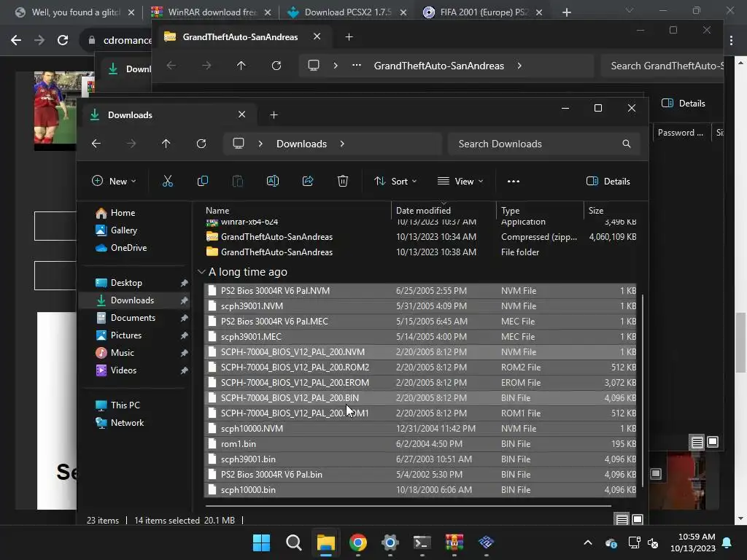Refresh the GrandTheftAuto-SanAndreas window
Screen dimensions: 747x560
tap(276, 66)
